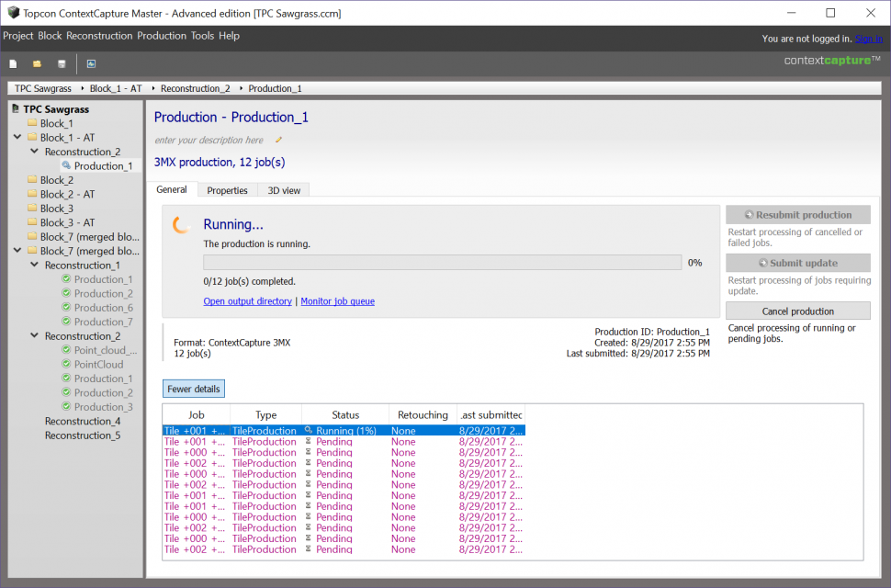891x588 pixels.
Task: Open the output directory link
Action: [x=248, y=301]
